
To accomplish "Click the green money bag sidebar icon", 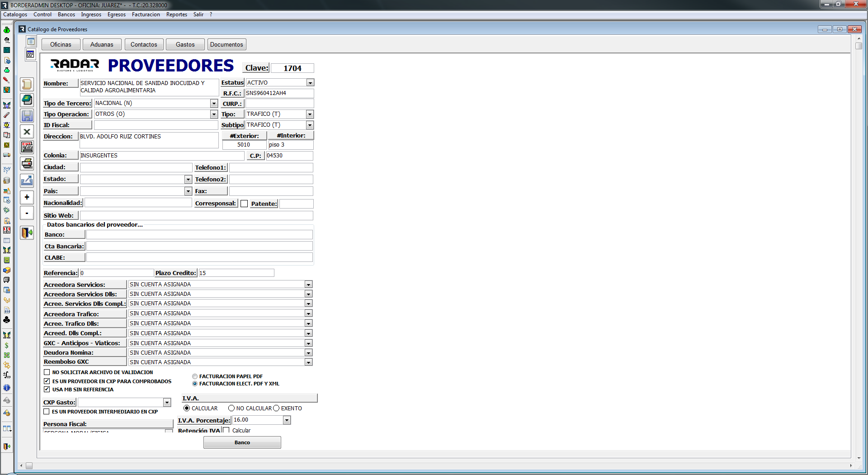I will (6, 30).
